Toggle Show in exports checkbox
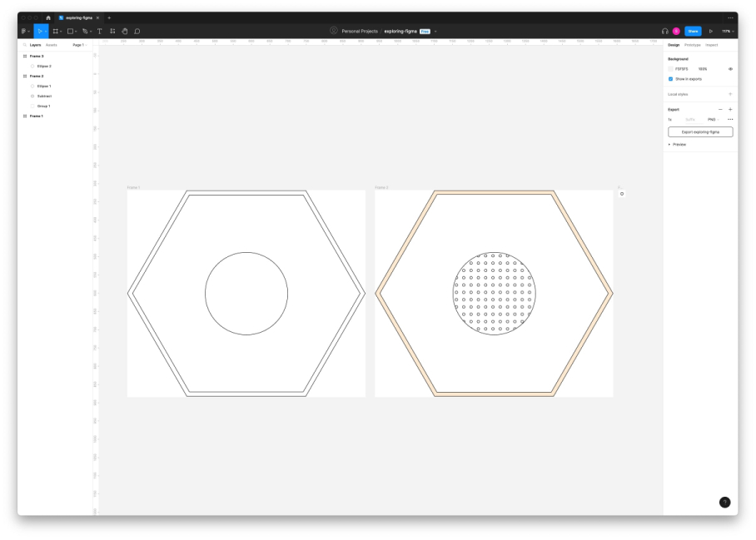756x540 pixels. coord(671,79)
